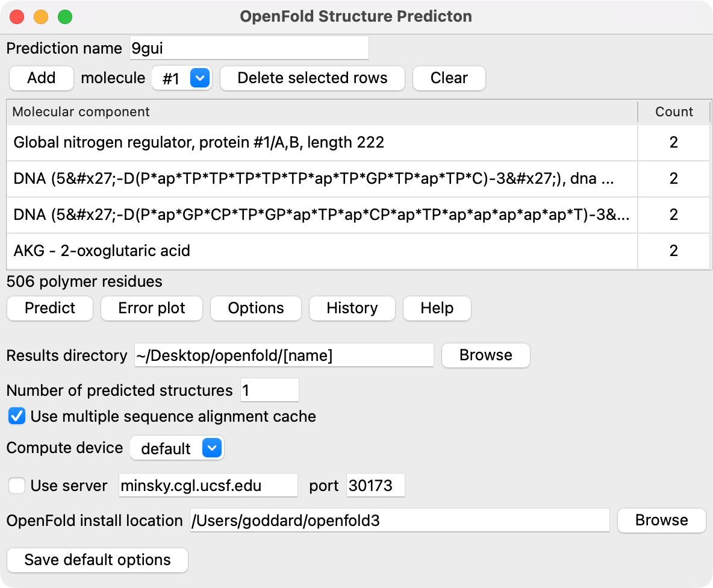Screen dimensions: 713x588
Task: Browse for the OpenFold install location
Action: [x=661, y=520]
